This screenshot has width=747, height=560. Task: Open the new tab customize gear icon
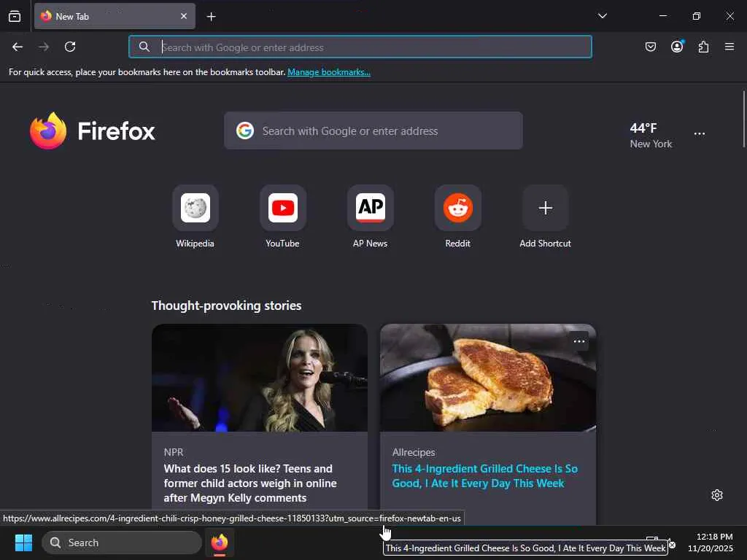717,495
